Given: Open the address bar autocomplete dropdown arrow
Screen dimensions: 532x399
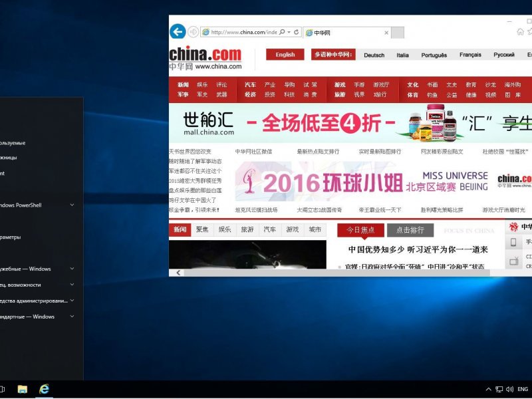Looking at the screenshot, I should pos(289,32).
